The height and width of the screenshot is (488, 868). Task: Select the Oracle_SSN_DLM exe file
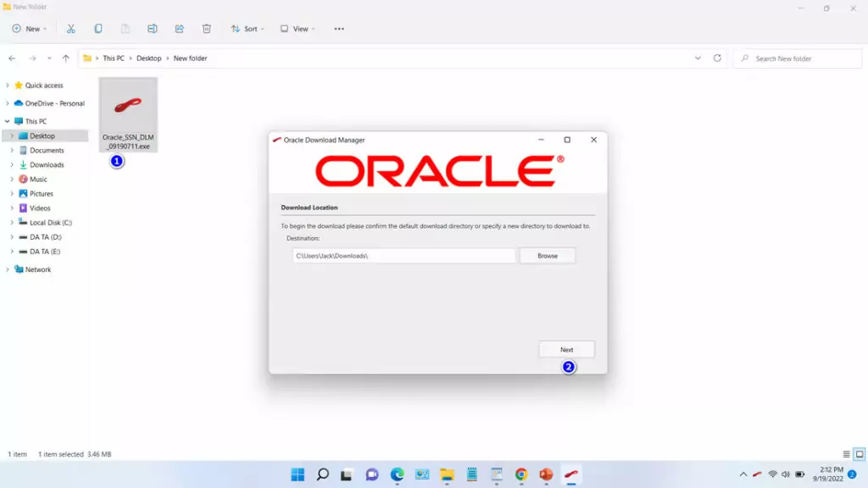tap(128, 114)
